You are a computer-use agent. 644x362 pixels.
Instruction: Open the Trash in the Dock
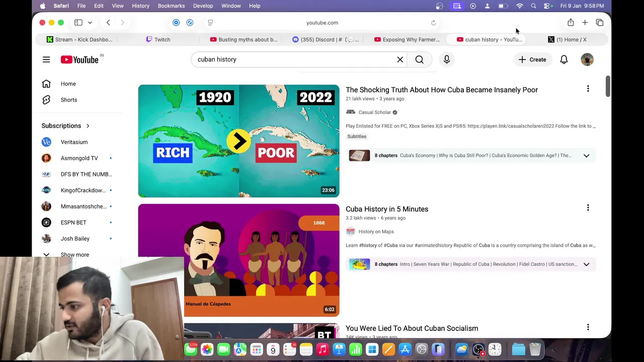point(535,349)
